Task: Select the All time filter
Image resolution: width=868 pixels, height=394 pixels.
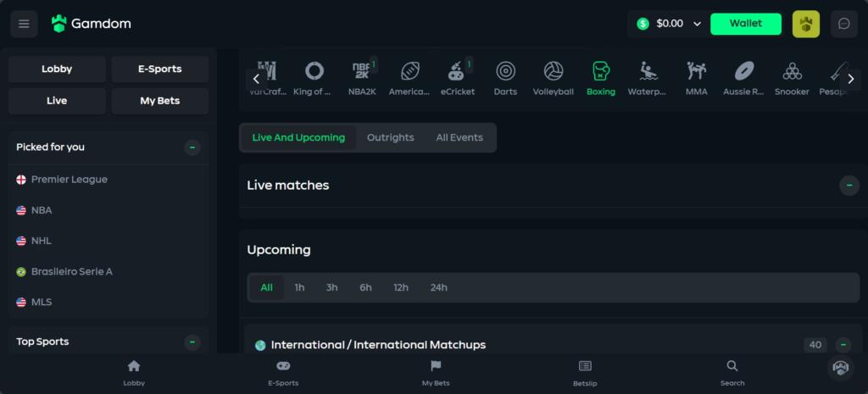Action: click(x=267, y=288)
